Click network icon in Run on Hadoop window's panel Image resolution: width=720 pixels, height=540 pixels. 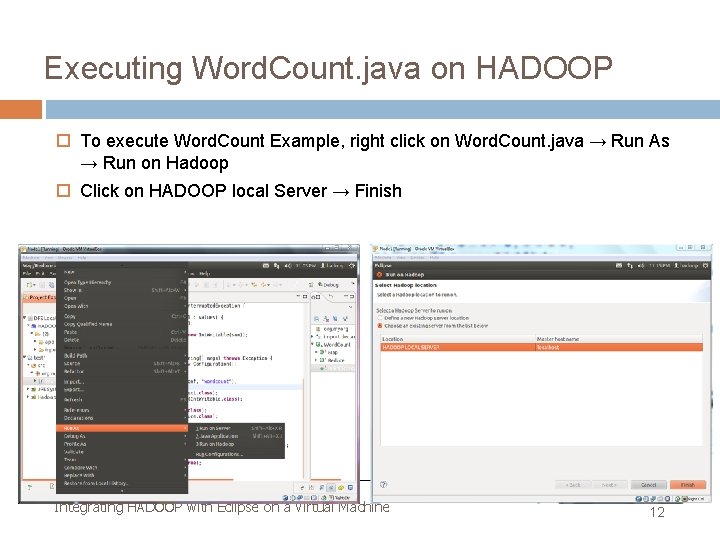(630, 265)
